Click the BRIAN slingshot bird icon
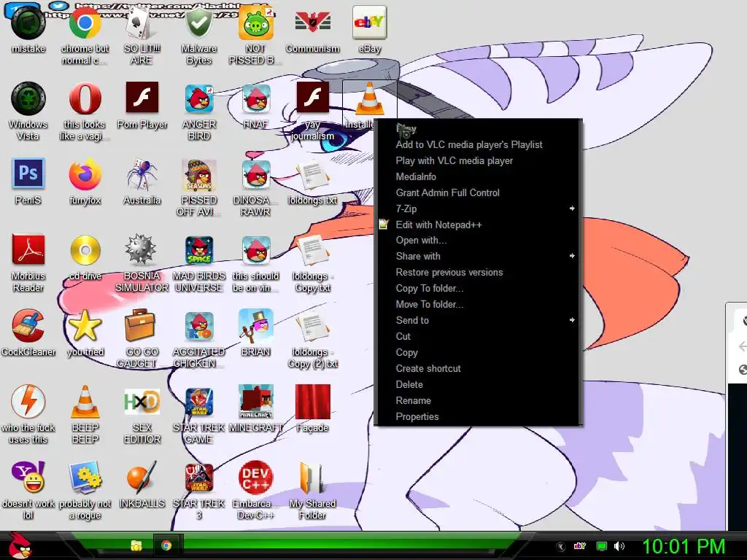The image size is (747, 560). coord(256,326)
